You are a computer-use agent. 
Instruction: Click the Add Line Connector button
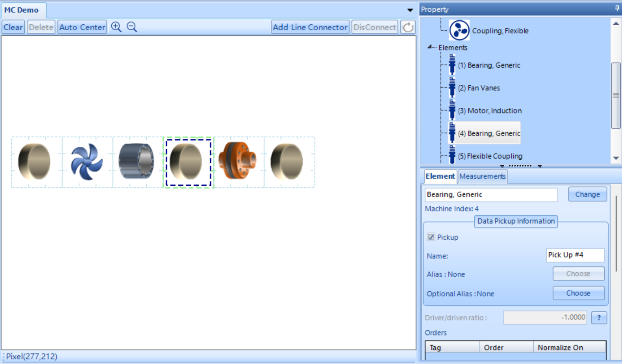click(x=310, y=27)
